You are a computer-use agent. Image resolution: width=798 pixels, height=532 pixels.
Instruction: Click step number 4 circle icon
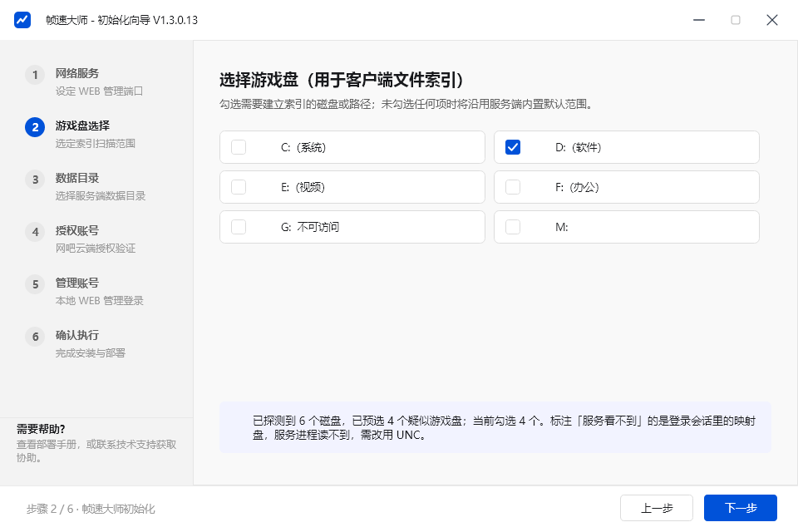[x=35, y=232]
